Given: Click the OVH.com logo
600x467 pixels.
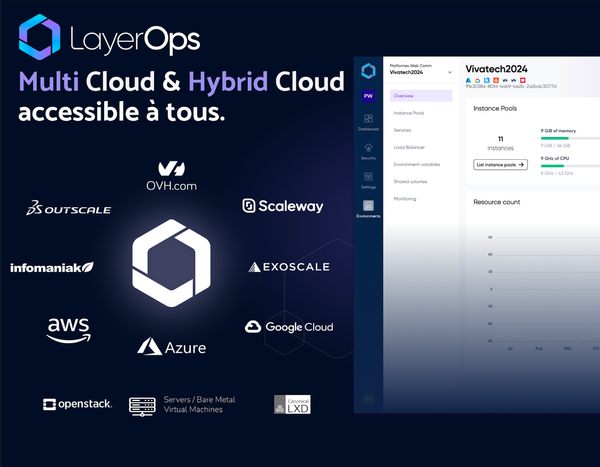Looking at the screenshot, I should [x=171, y=176].
